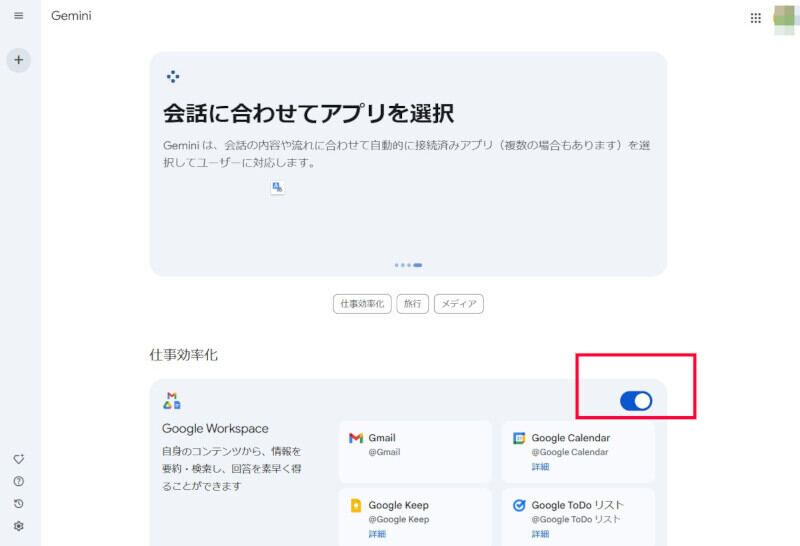Click the 自身のコンテンツから description text
Viewport: 800px width, 546px height.
[232, 468]
